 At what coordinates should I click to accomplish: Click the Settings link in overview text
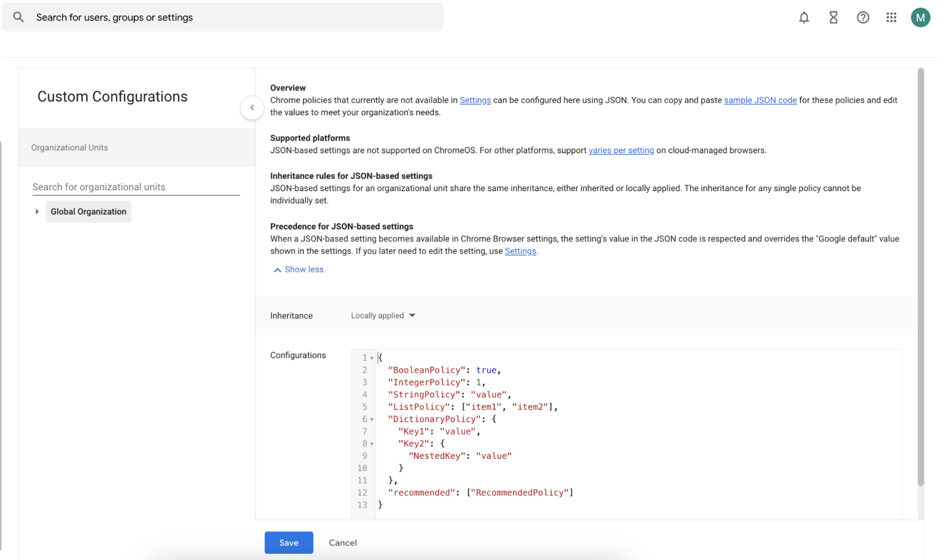(475, 99)
